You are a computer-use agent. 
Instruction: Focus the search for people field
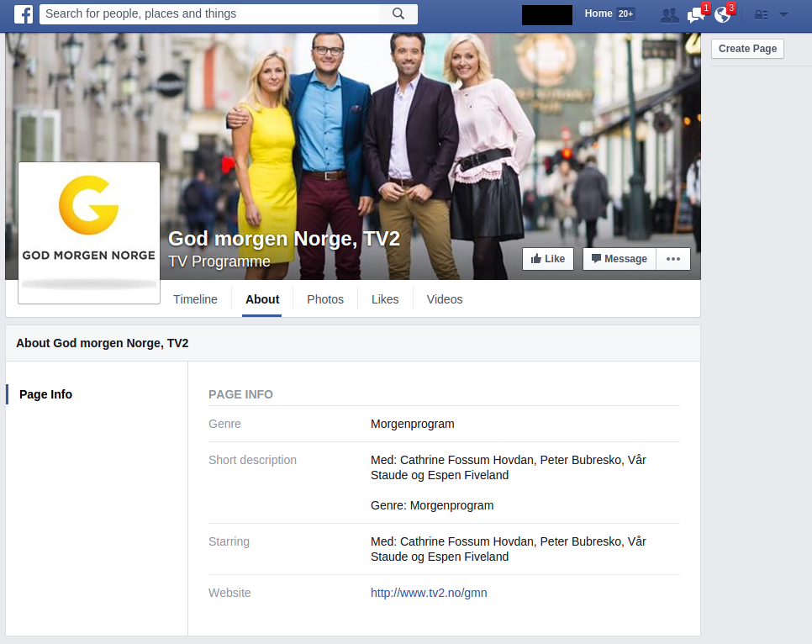[209, 14]
